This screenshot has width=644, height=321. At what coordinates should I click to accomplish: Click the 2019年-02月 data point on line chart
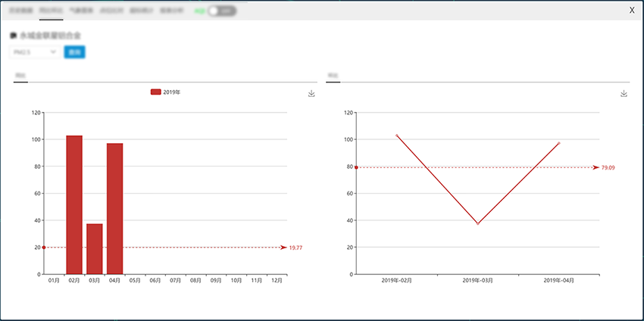pos(396,136)
